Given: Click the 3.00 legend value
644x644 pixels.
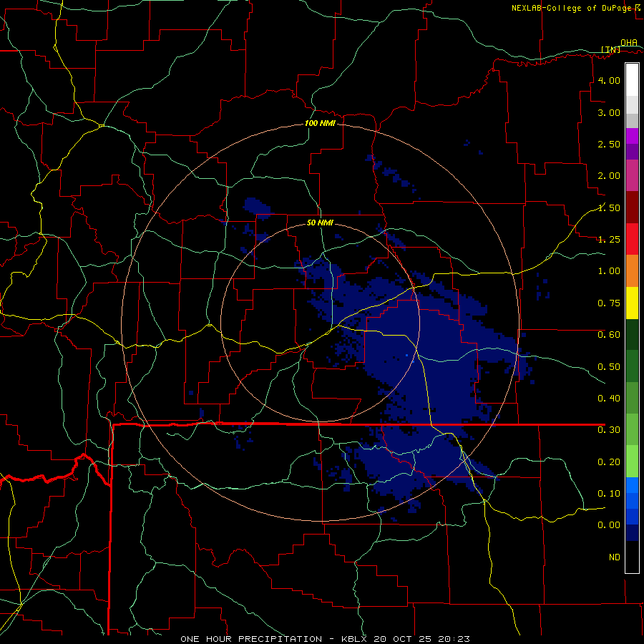Looking at the screenshot, I should tap(609, 112).
